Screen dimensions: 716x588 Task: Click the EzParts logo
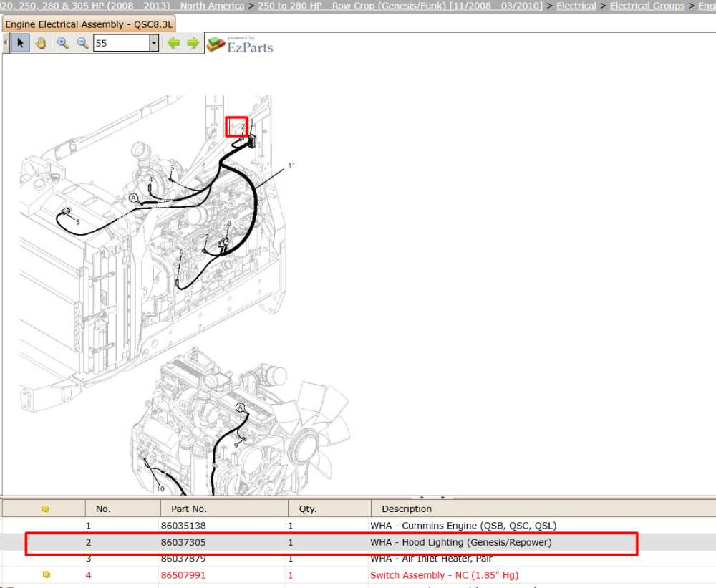pos(240,44)
